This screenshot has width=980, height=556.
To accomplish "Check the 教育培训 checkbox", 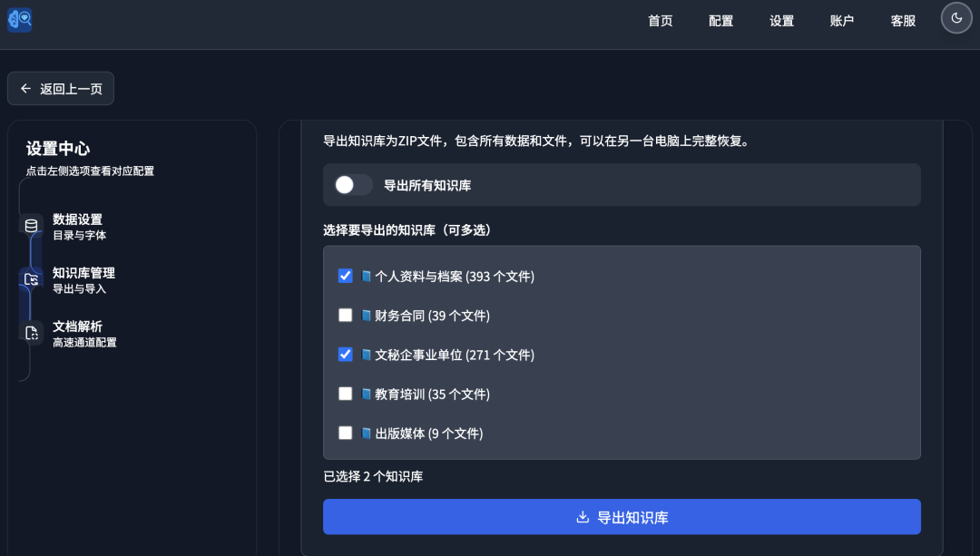I will (345, 394).
